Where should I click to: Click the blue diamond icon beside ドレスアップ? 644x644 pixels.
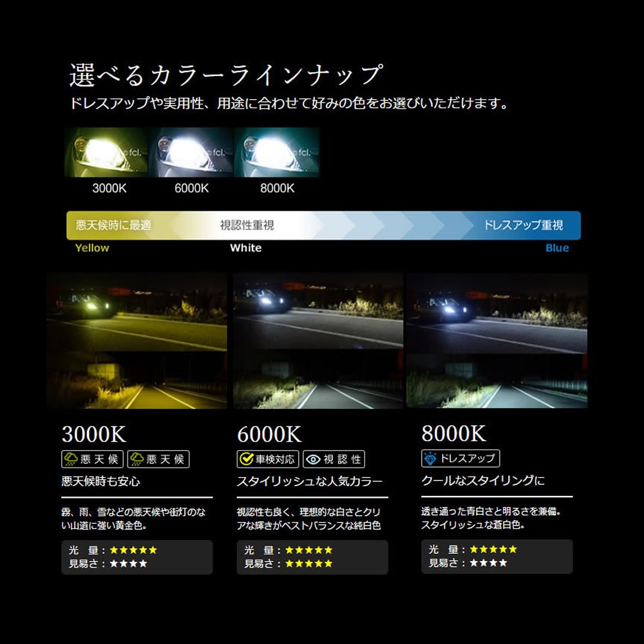430,459
